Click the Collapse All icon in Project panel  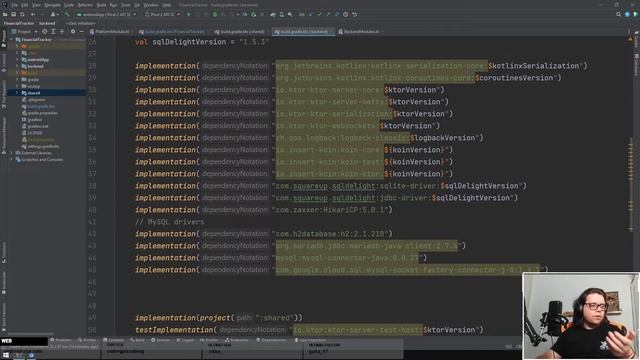62,31
